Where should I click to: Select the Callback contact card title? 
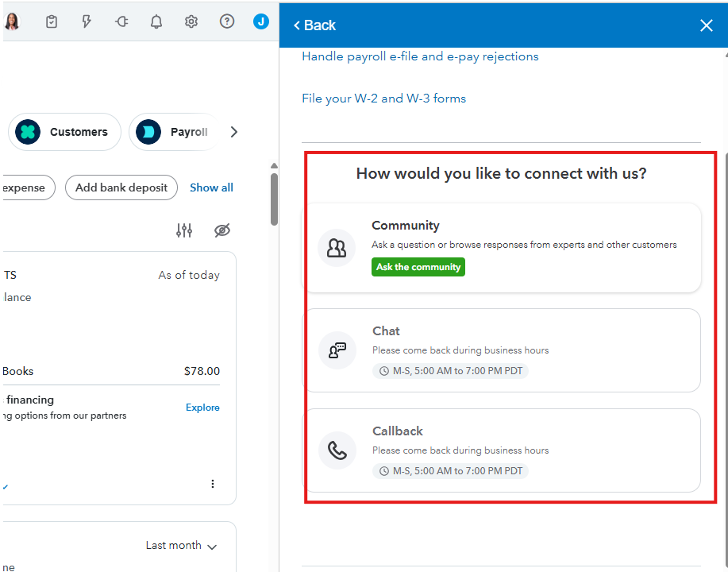(x=398, y=431)
